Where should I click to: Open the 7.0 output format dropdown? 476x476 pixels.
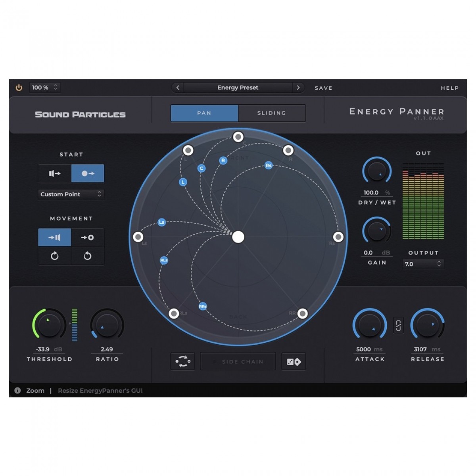pyautogui.click(x=423, y=264)
